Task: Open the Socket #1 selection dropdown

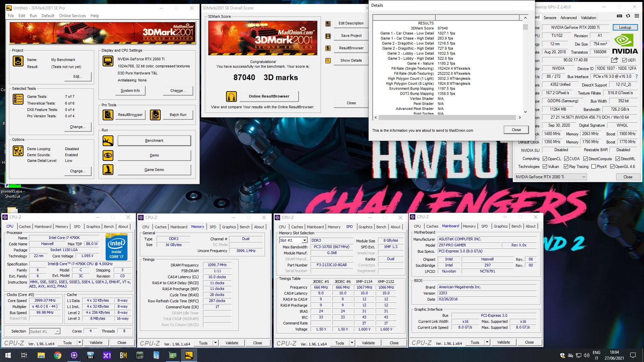Action: (x=57, y=331)
